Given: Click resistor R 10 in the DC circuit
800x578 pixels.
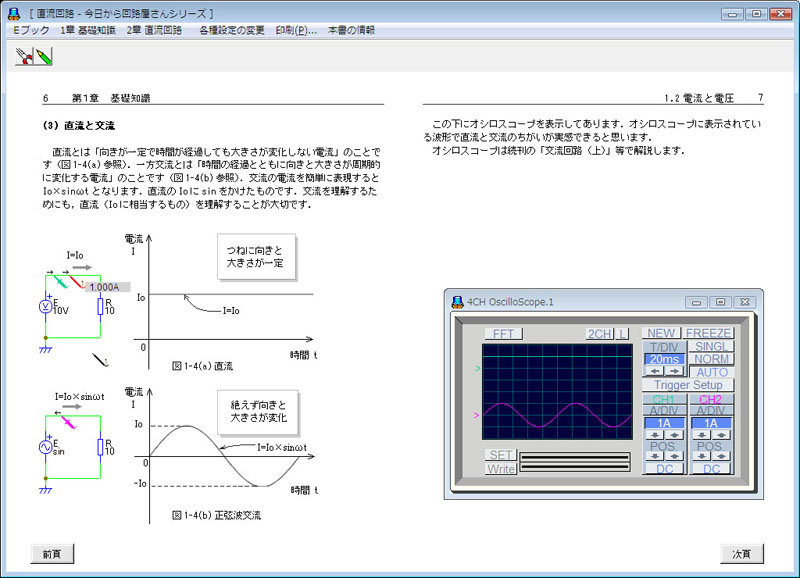Looking at the screenshot, I should pos(101,307).
